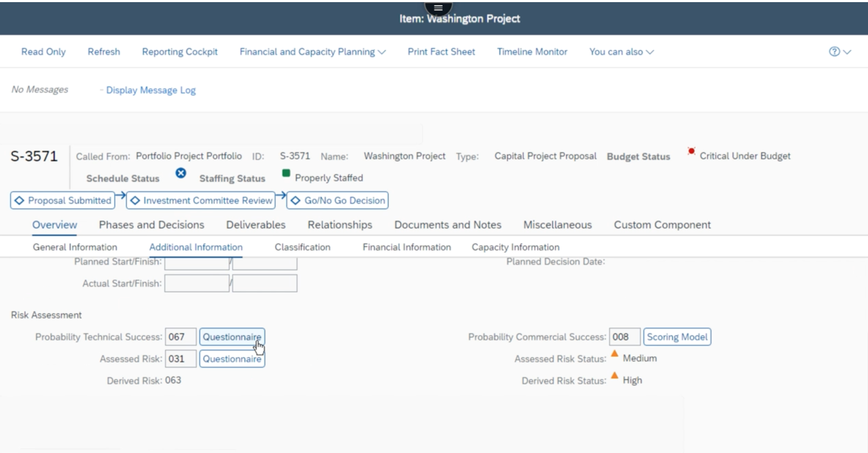Click the Schedule Status X icon
The image size is (868, 453).
(x=181, y=173)
